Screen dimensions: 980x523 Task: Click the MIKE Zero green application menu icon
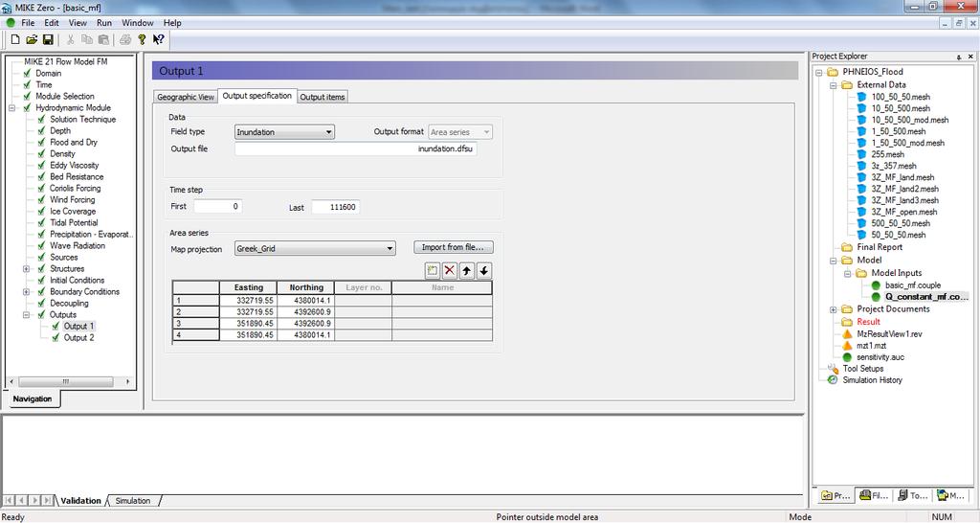point(10,23)
